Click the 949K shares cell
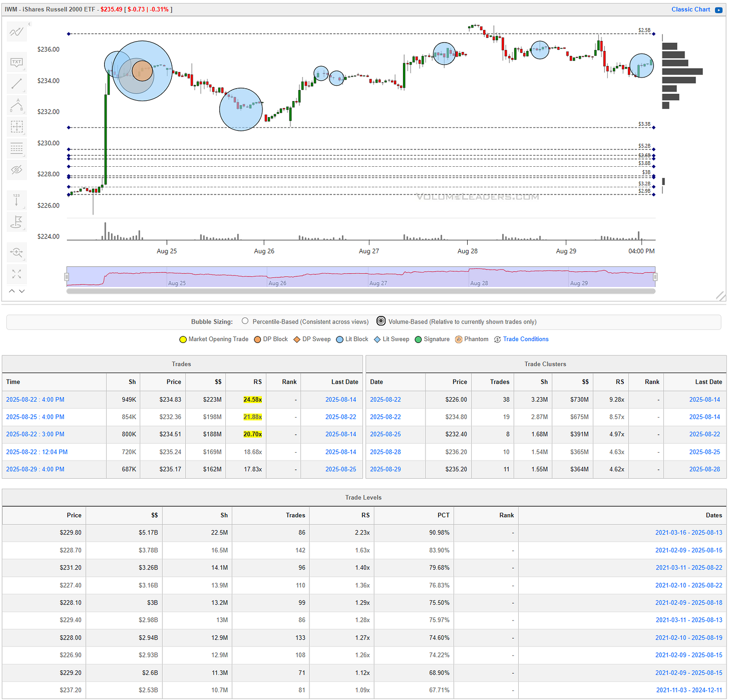729x700 pixels. click(x=129, y=400)
